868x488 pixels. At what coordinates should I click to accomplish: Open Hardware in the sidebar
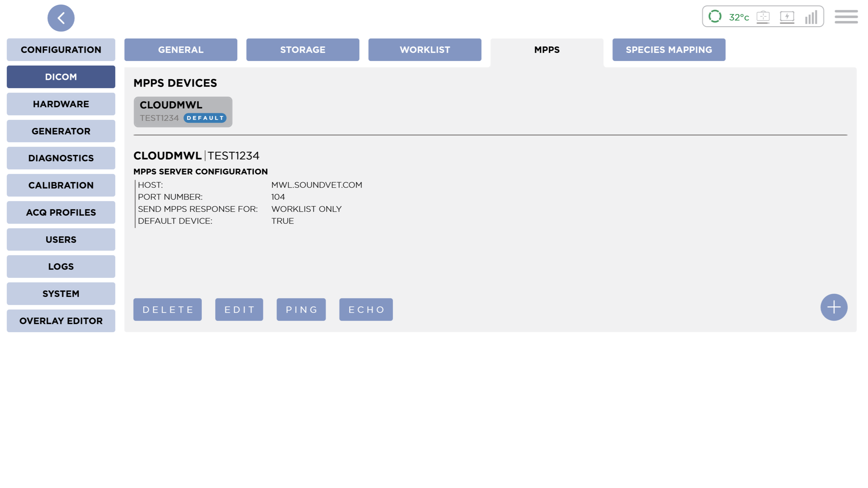point(61,104)
